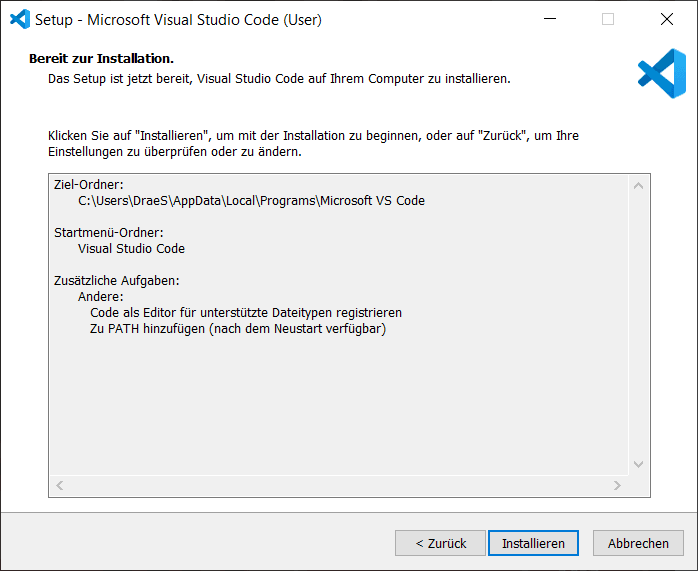Screen dimensions: 698x571
Task: Close the setup window with X
Action: point(666,19)
